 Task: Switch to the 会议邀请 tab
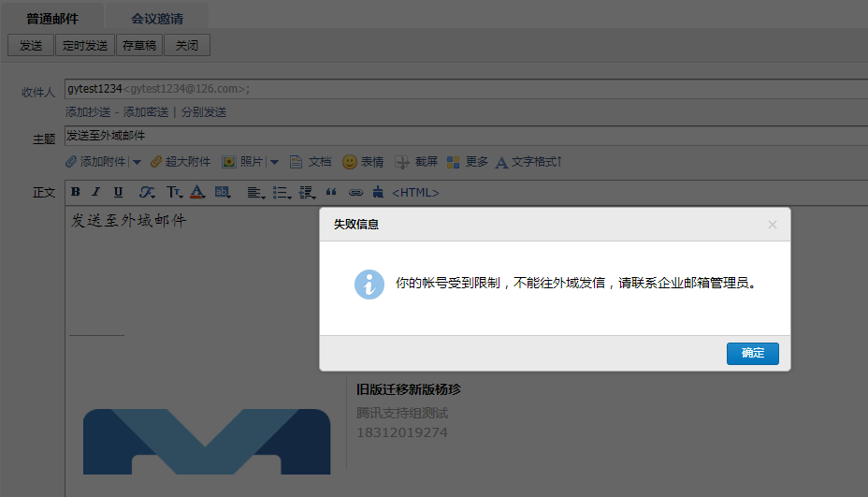156,18
